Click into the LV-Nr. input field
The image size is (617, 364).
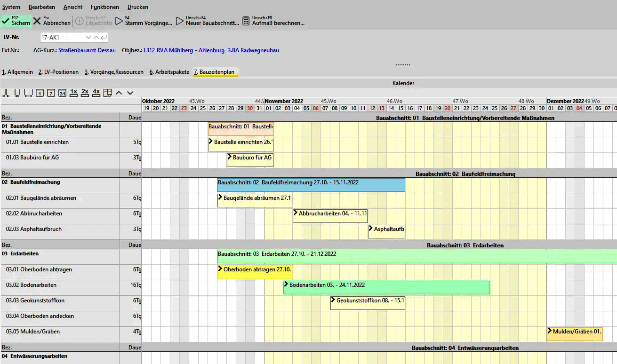click(61, 38)
